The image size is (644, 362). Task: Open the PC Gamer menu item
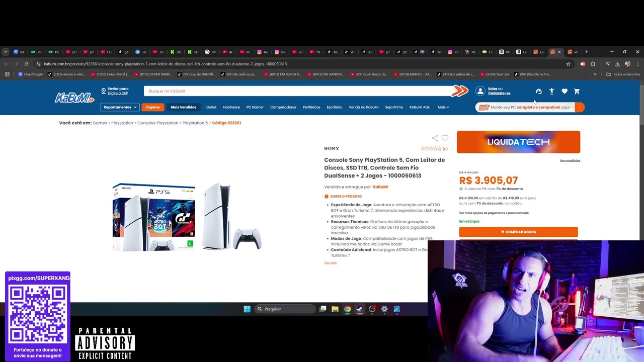pos(255,107)
